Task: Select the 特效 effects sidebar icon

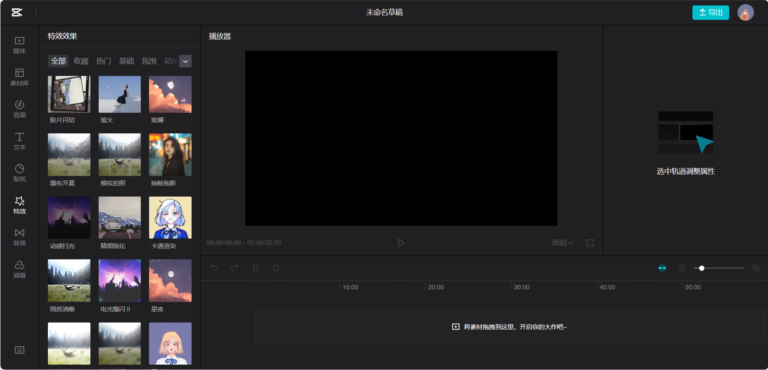Action: point(20,205)
